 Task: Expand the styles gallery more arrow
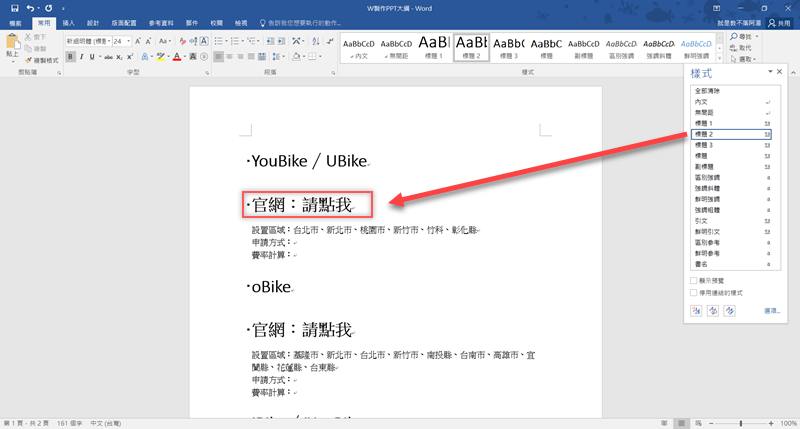coord(717,60)
